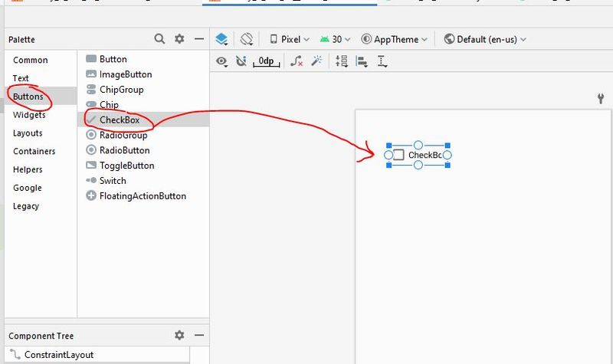Click the orientation rotate icon
The image size is (613, 364).
[247, 39]
